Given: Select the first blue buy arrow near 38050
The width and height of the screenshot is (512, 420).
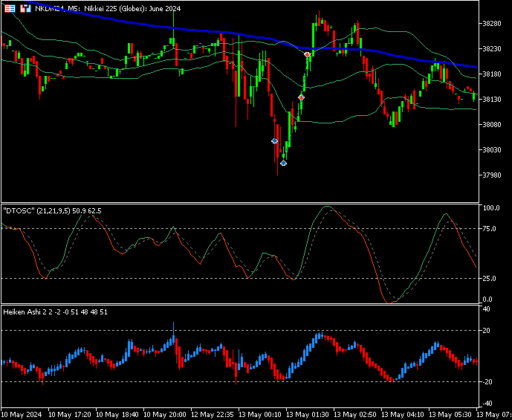Looking at the screenshot, I should point(275,140).
